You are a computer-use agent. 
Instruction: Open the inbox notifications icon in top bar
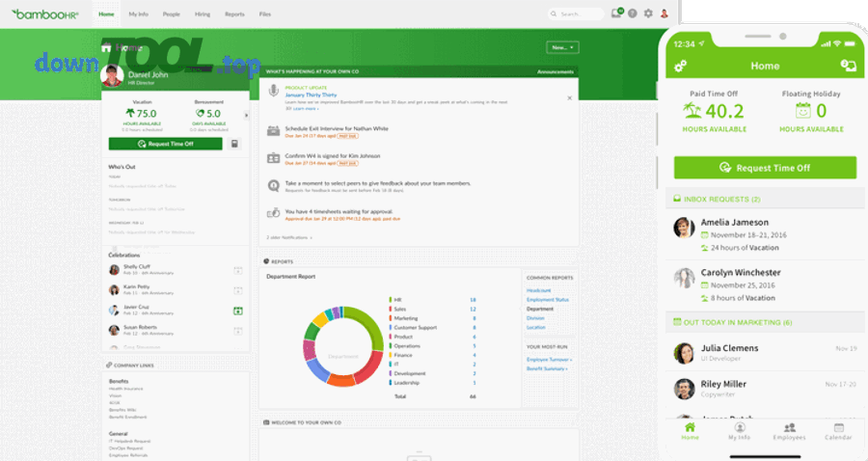click(x=616, y=14)
